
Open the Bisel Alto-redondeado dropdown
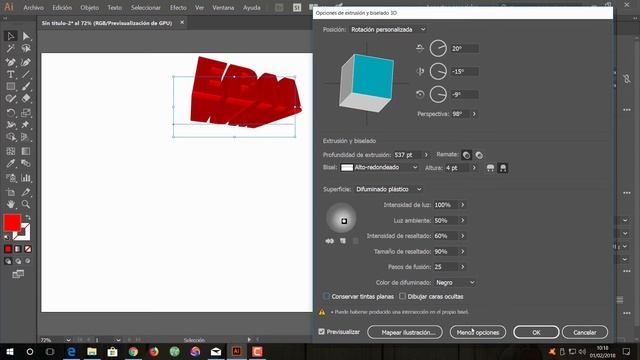379,167
